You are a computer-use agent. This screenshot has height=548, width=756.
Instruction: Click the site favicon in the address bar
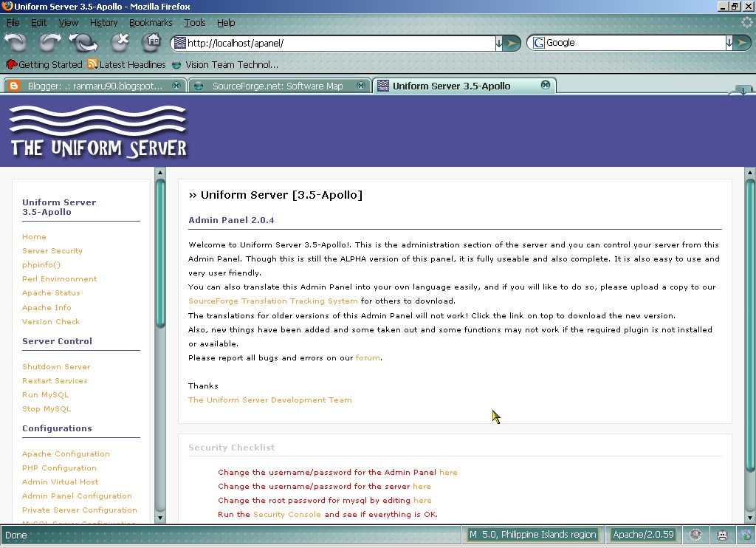tap(180, 43)
